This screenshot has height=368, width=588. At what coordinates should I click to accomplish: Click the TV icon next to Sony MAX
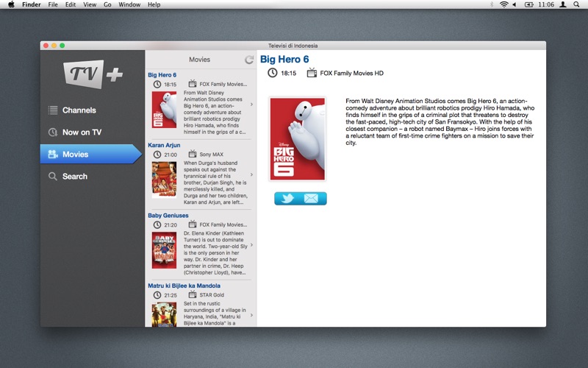[x=193, y=154]
